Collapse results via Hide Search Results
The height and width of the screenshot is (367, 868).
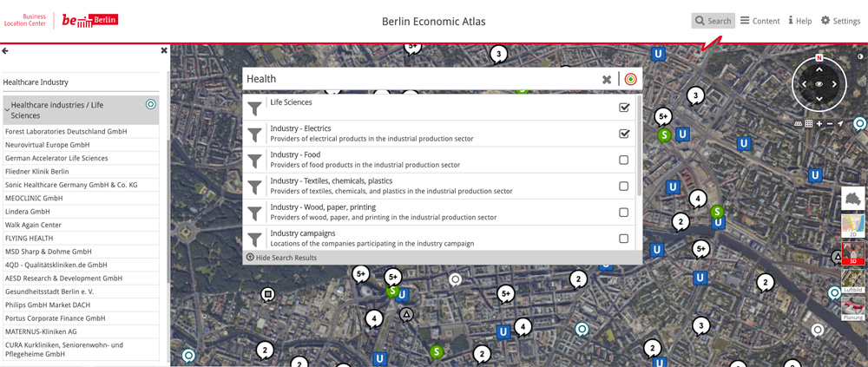pos(282,258)
